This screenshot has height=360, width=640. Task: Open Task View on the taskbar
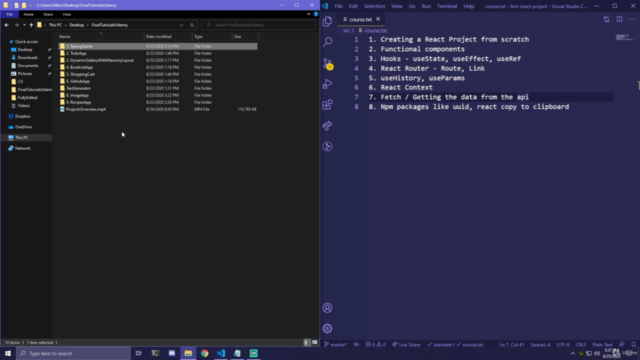click(x=138, y=353)
